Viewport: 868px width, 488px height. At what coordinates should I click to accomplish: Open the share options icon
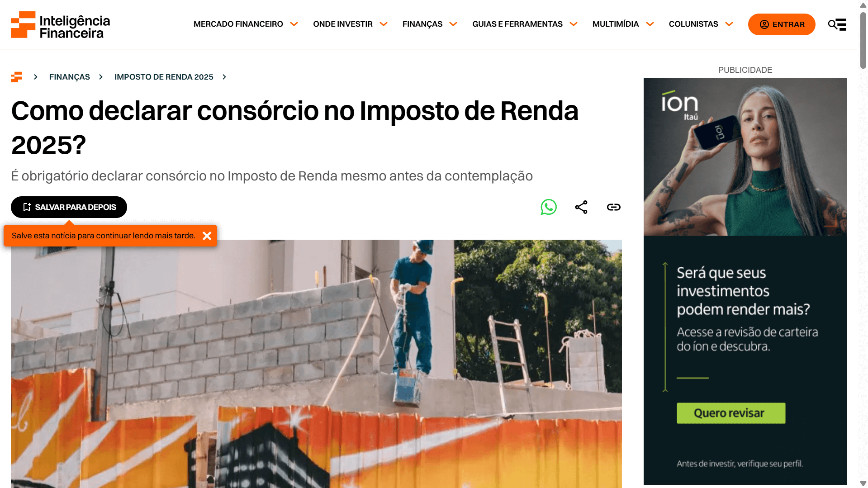point(581,207)
